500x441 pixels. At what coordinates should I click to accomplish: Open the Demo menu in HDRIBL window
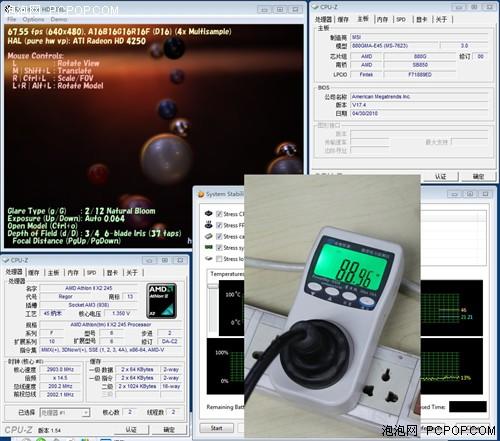(x=59, y=19)
